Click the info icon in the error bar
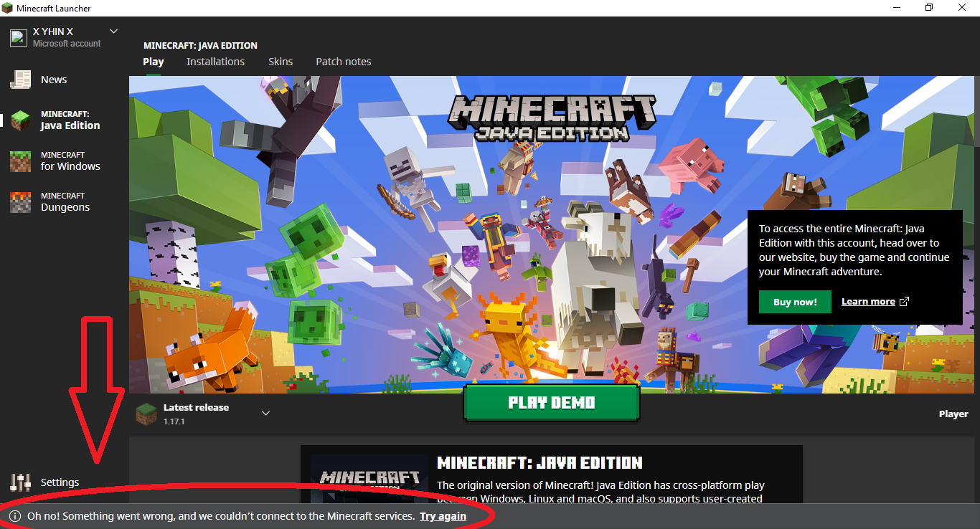The width and height of the screenshot is (980, 529). pos(14,516)
